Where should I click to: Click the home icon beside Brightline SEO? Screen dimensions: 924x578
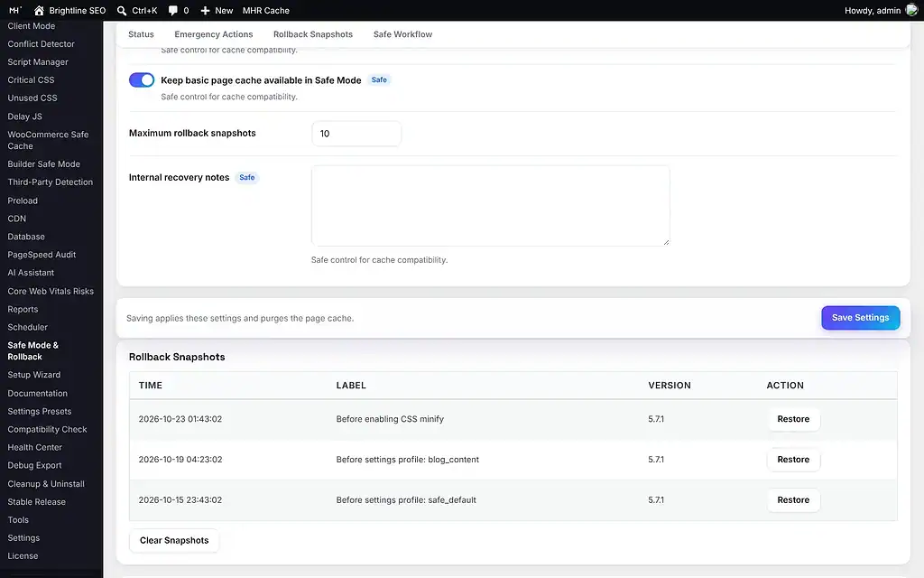pos(39,10)
